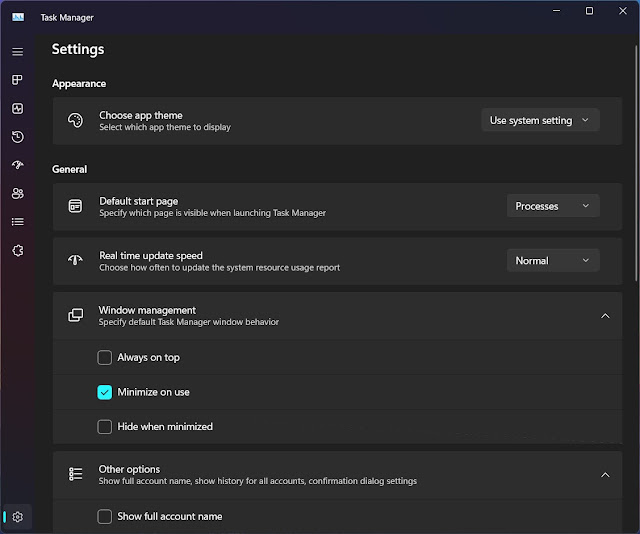The height and width of the screenshot is (534, 640).
Task: Collapse the Window management section
Action: point(605,315)
